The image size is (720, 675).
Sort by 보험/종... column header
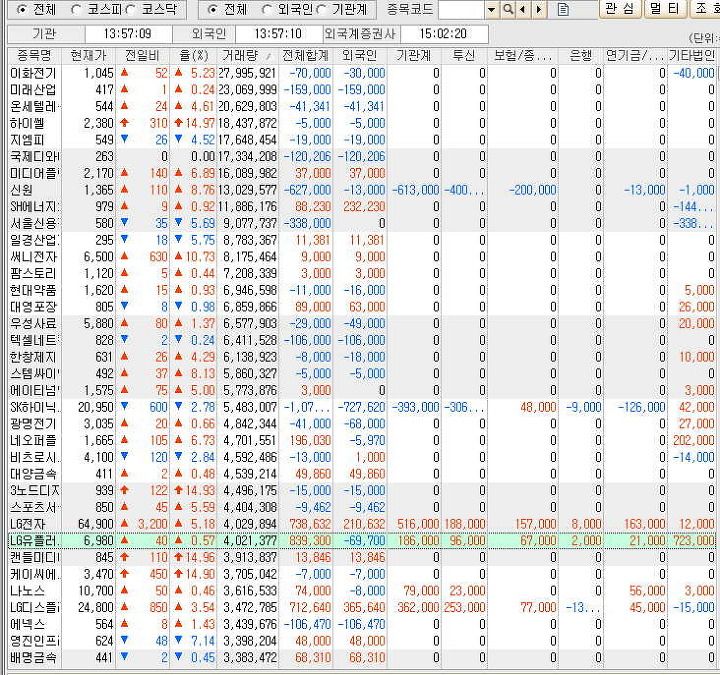(523, 56)
